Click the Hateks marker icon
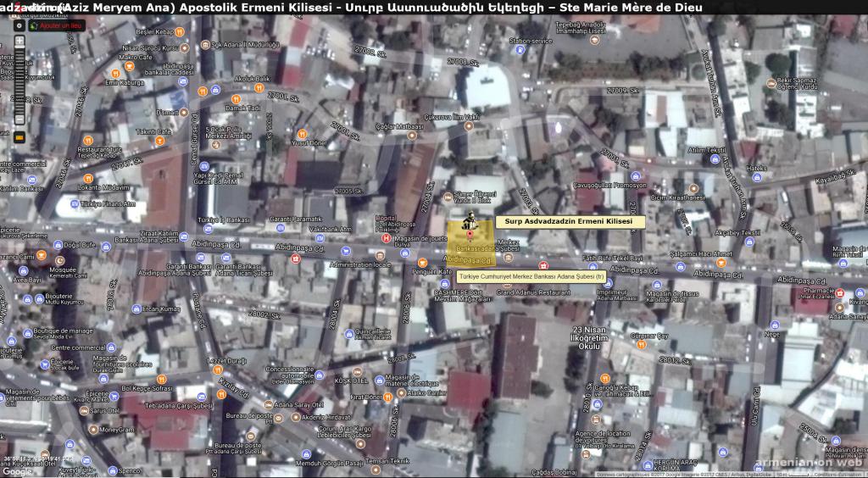Image resolution: width=868 pixels, height=478 pixels. pos(756,177)
